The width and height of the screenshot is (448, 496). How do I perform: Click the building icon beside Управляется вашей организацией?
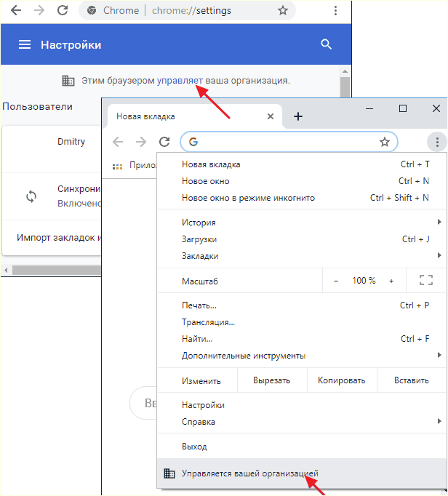[169, 473]
